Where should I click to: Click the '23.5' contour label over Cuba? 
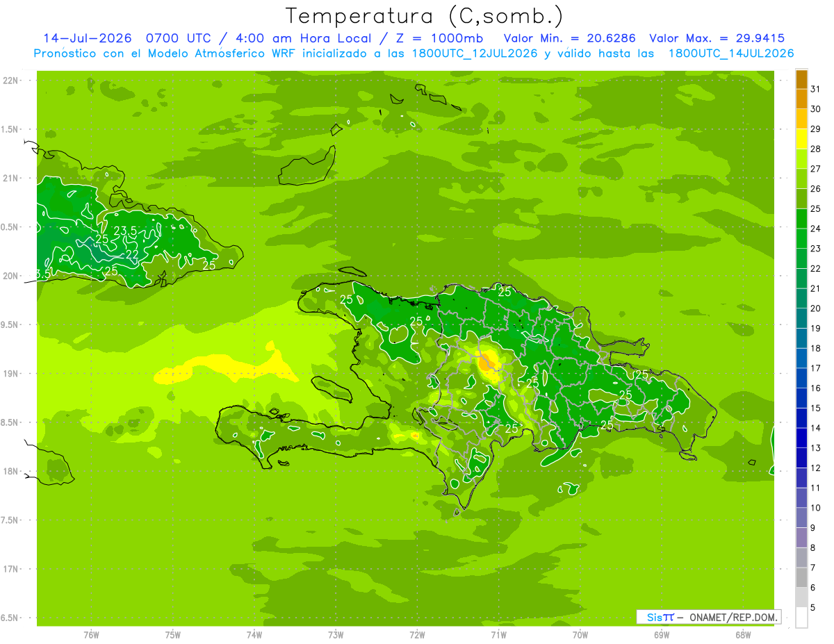click(125, 231)
